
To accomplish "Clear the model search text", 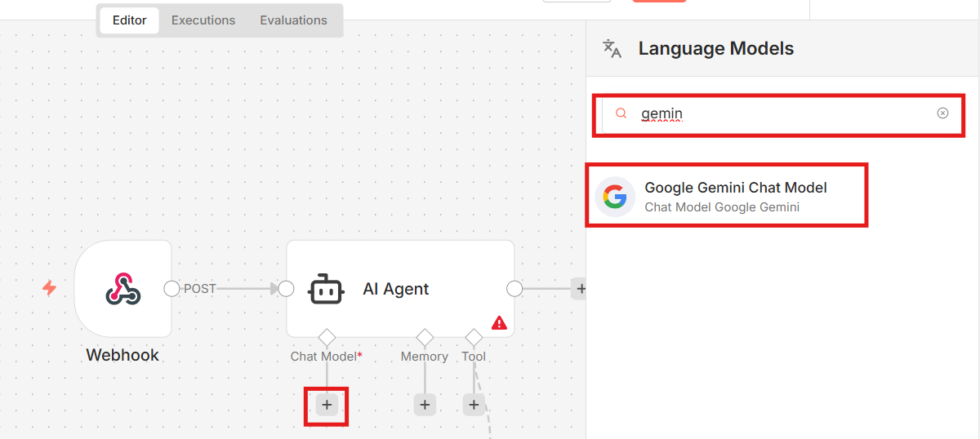I will coord(942,113).
